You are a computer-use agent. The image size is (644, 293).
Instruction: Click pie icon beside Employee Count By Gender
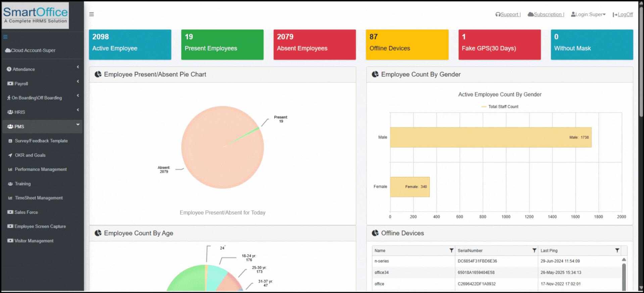pyautogui.click(x=375, y=74)
